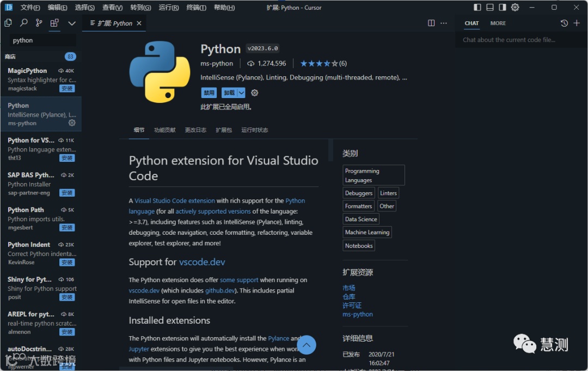
Task: Open actively supported versions link
Action: [213, 211]
